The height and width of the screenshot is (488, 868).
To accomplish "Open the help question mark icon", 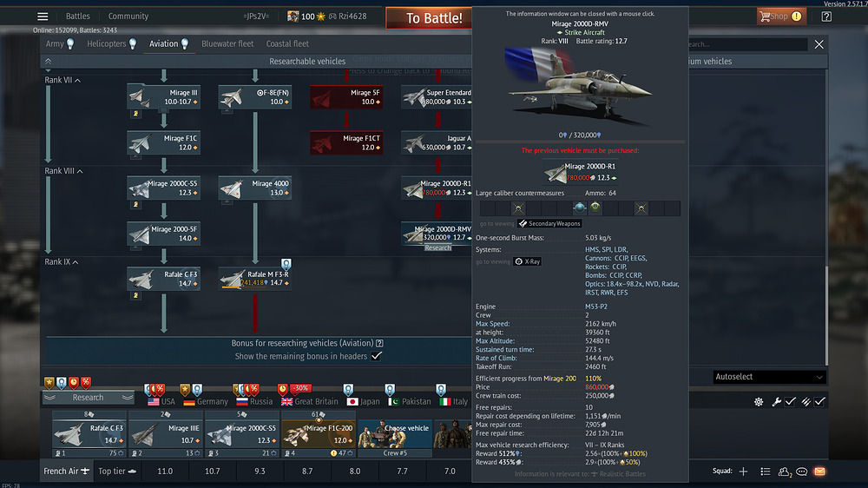I will (x=826, y=16).
